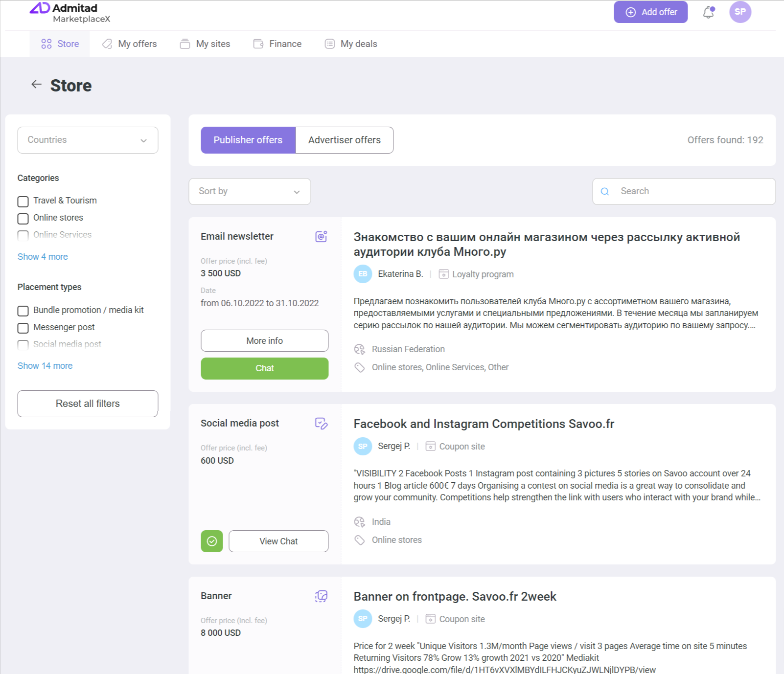This screenshot has height=674, width=784.
Task: Start Chat on Email newsletter offer
Action: pyautogui.click(x=265, y=369)
